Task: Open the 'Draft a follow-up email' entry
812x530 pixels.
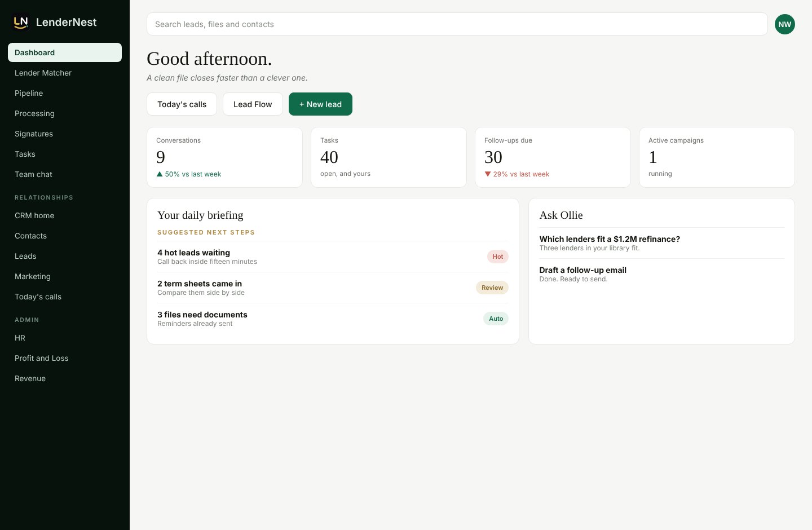Action: (x=662, y=274)
